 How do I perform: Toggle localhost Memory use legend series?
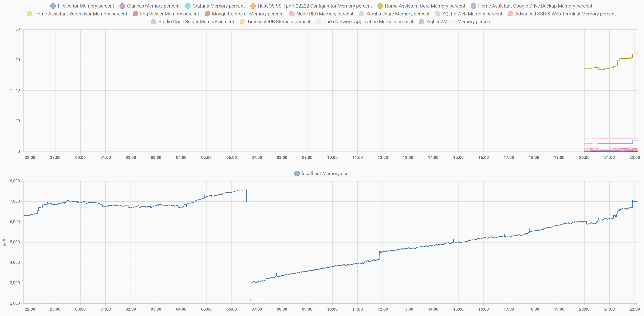[321, 173]
